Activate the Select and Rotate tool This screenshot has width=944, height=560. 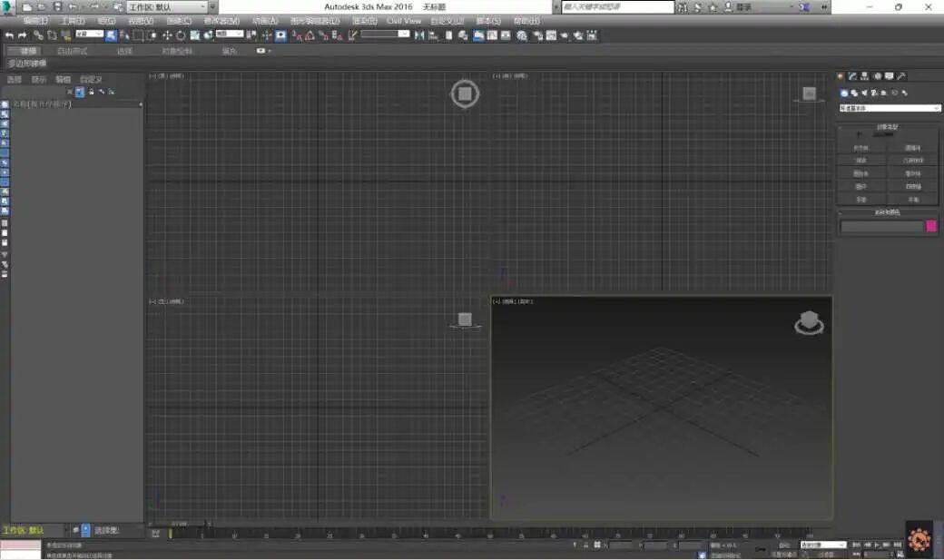click(x=181, y=35)
